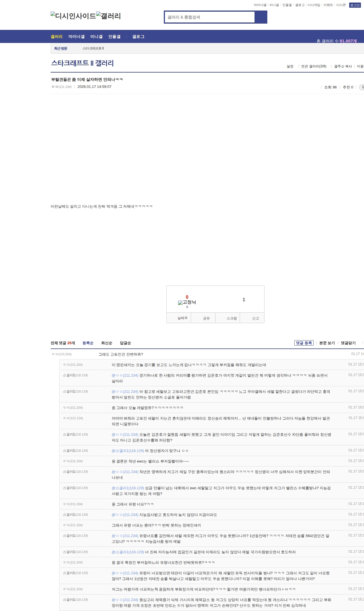
Task: Click the comment 그래도 고트인건 안변하쥬?
Action: [x=121, y=354]
